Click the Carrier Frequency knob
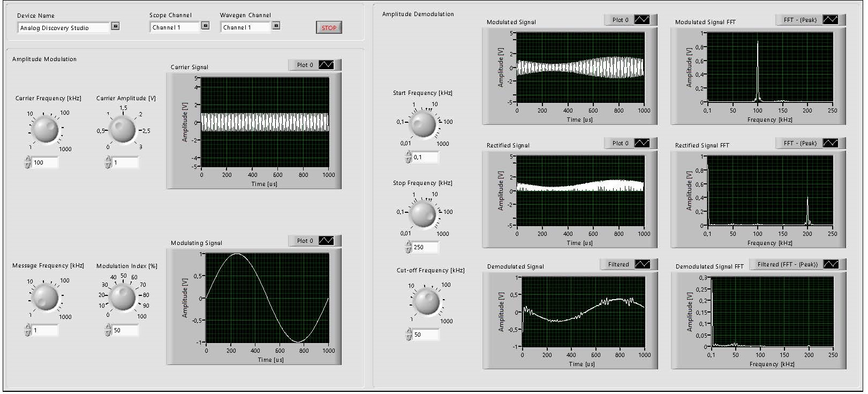This screenshot has width=868, height=394. (x=46, y=130)
